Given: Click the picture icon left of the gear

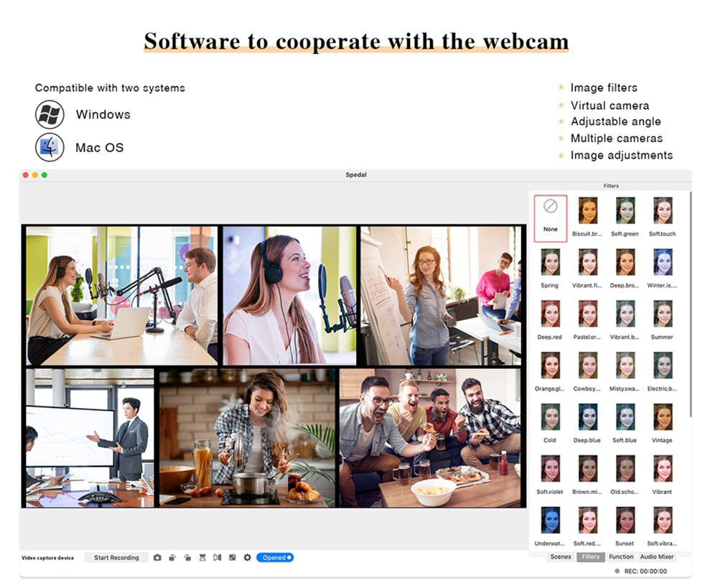Looking at the screenshot, I should tap(232, 558).
